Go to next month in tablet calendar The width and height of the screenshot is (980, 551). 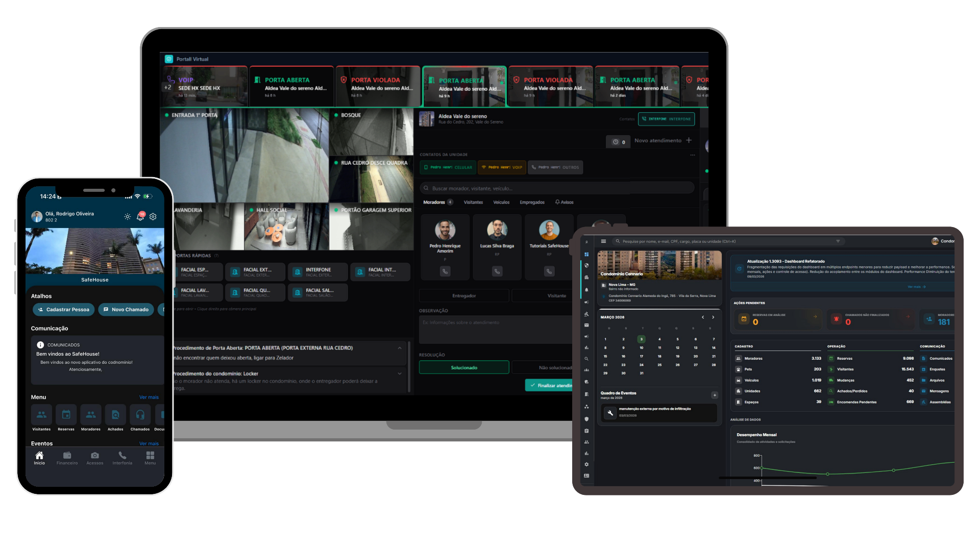(x=713, y=317)
